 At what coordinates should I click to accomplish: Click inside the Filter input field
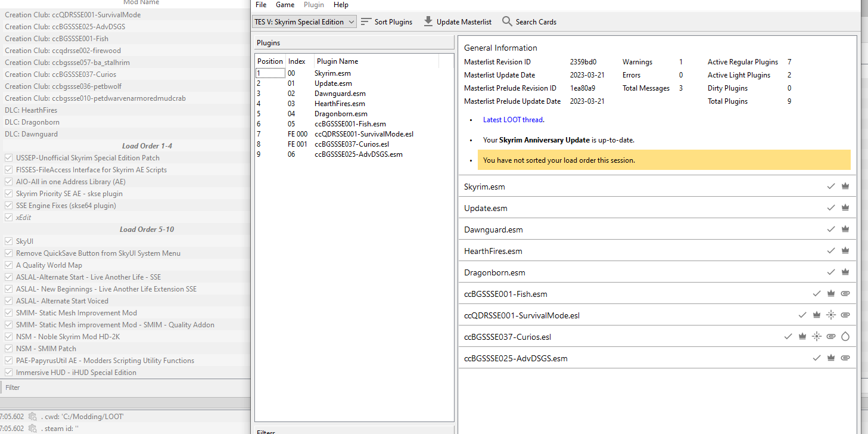point(60,387)
